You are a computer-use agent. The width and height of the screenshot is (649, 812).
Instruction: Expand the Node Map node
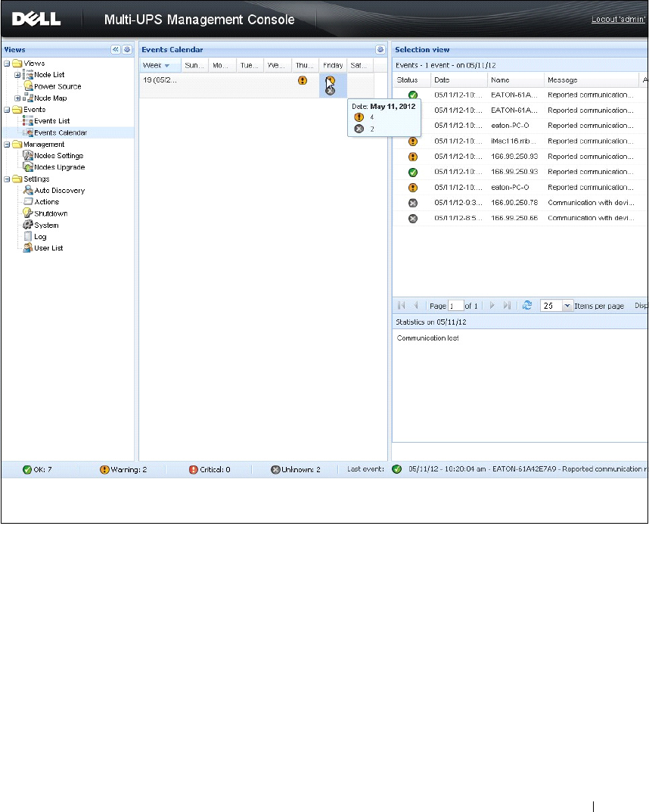pyautogui.click(x=17, y=98)
